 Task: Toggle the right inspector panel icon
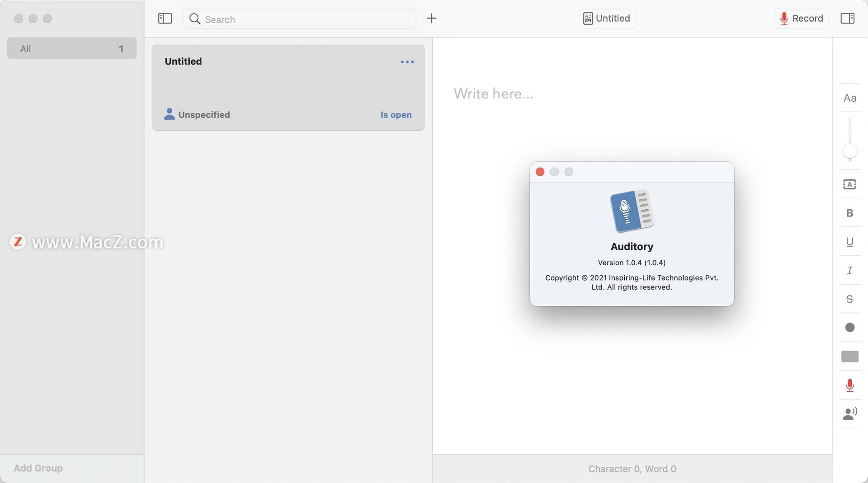(x=848, y=19)
